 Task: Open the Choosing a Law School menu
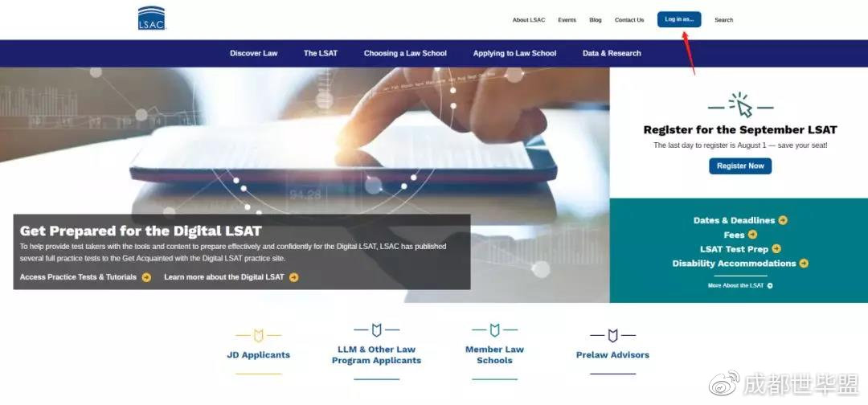point(405,53)
